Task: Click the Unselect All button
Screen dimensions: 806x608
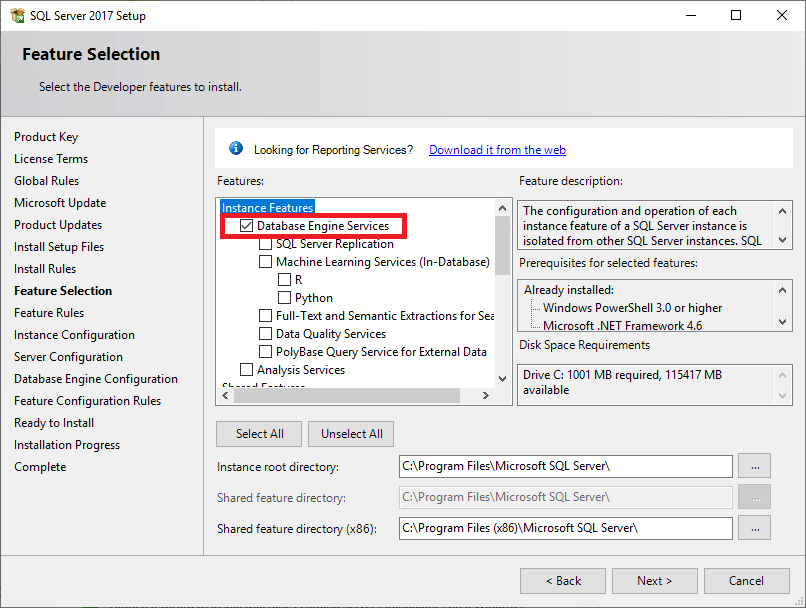Action: pyautogui.click(x=352, y=434)
